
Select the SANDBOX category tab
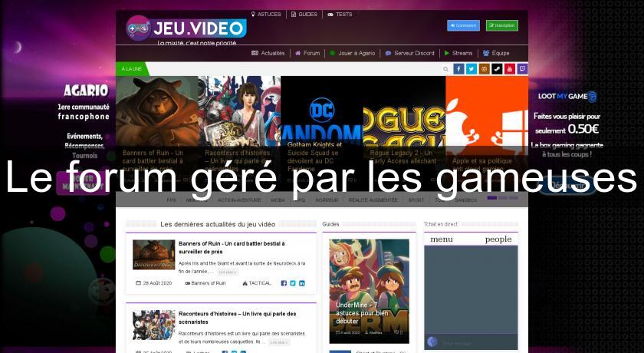[x=466, y=200]
